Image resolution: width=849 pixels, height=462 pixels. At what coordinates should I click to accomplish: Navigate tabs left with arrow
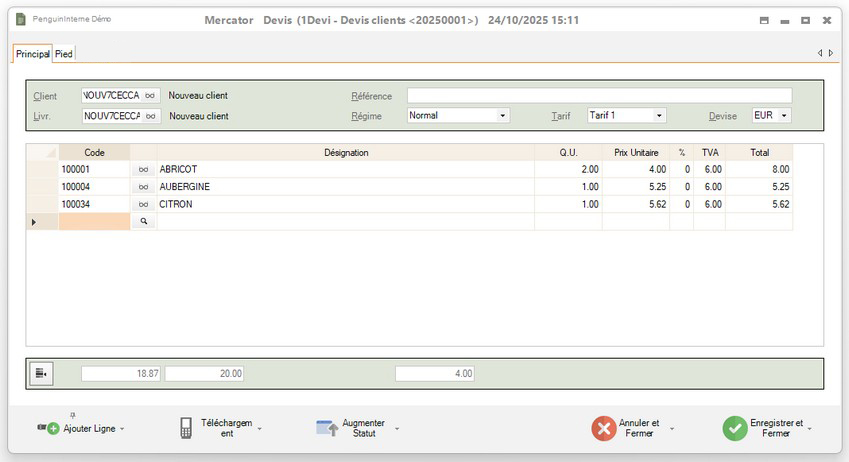[x=820, y=53]
